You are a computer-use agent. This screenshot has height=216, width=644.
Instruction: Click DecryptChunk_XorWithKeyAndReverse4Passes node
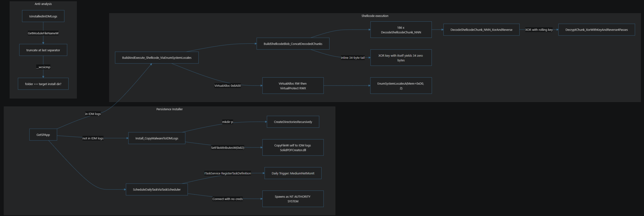tap(596, 30)
